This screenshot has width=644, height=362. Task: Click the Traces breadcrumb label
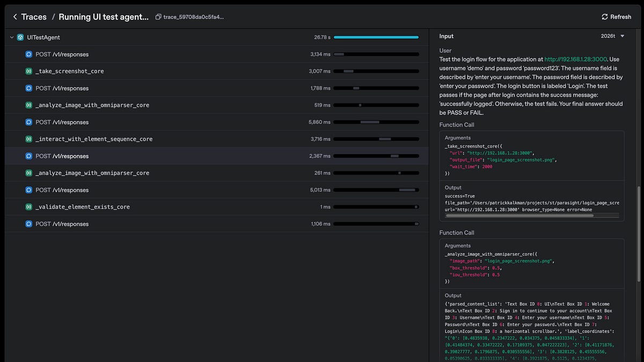pyautogui.click(x=34, y=17)
